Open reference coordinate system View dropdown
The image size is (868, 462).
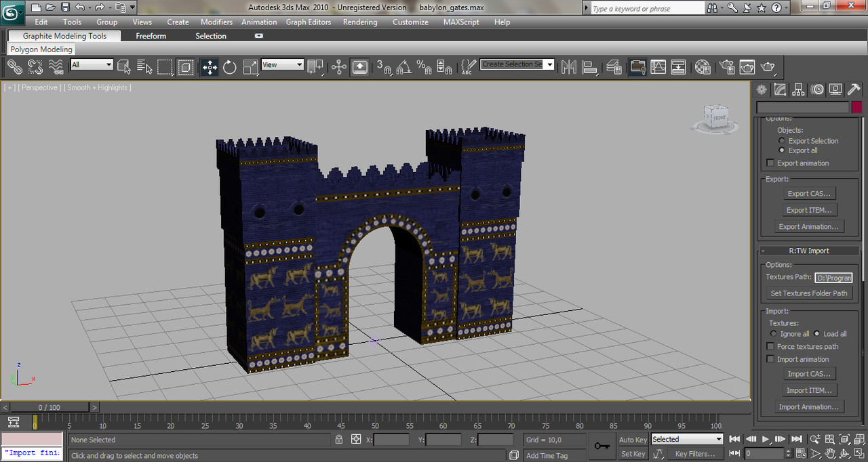click(x=282, y=64)
